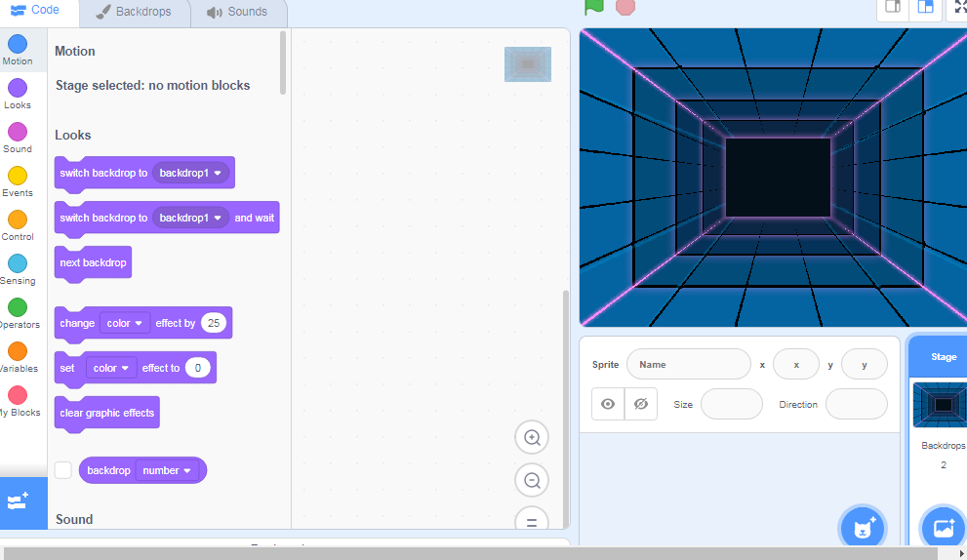967x560 pixels.
Task: Open color dropdown in set effect block
Action: point(110,368)
